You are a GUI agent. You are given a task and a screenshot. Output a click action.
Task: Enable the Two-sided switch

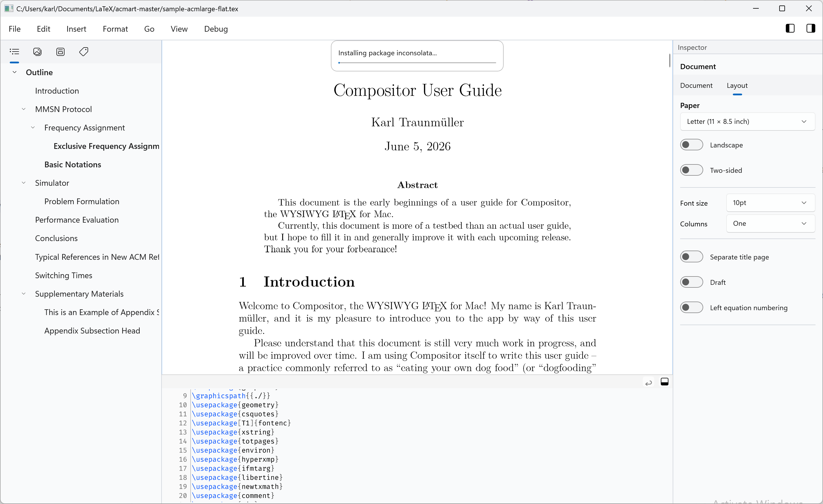pyautogui.click(x=691, y=170)
